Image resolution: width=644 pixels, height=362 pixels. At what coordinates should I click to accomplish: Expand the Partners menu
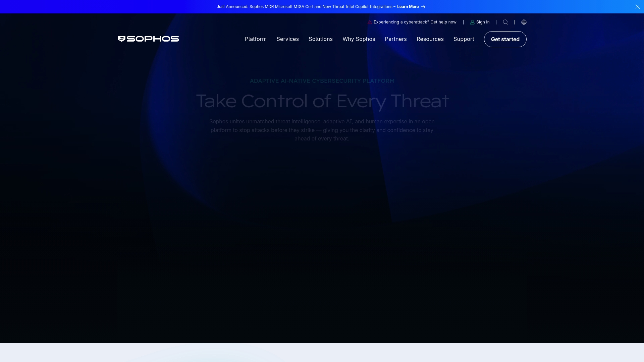(396, 39)
